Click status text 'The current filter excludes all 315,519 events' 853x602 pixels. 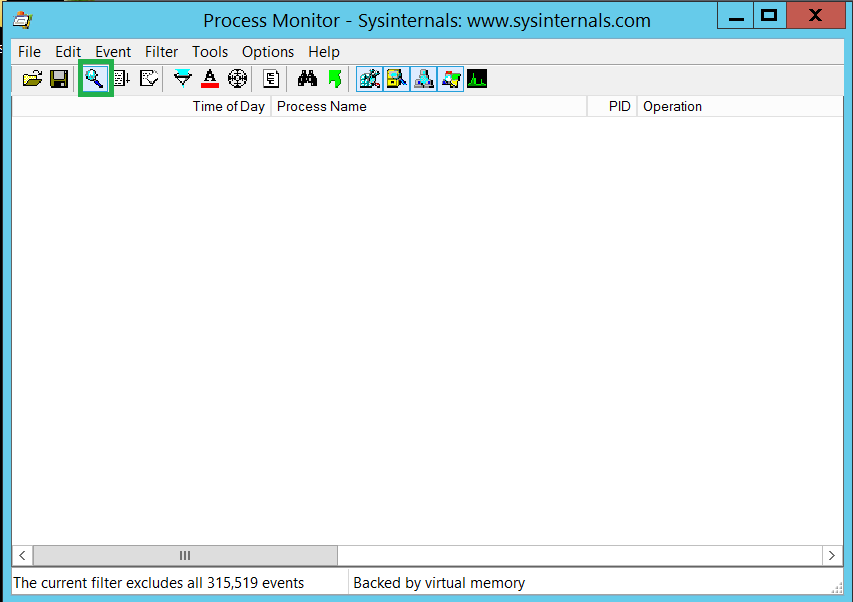pyautogui.click(x=158, y=583)
